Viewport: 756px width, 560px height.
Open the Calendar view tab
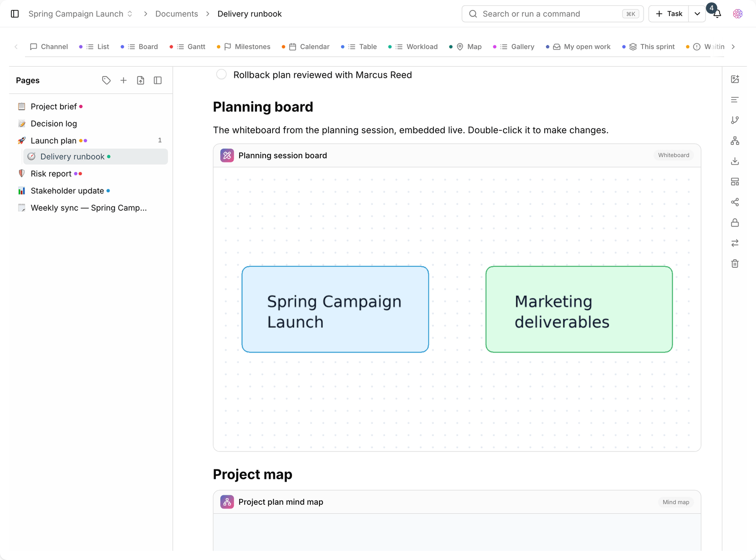306,47
